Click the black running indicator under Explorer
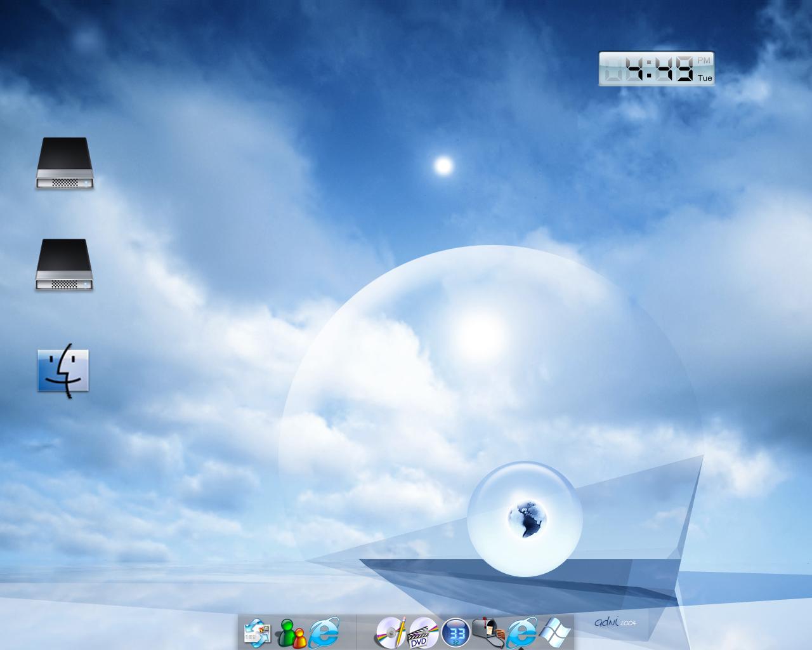 click(522, 647)
